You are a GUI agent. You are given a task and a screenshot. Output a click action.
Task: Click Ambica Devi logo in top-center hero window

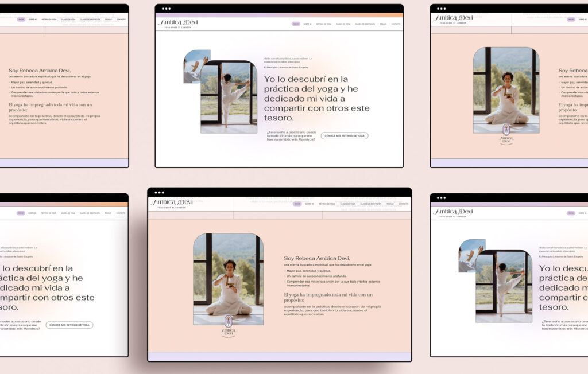[178, 24]
